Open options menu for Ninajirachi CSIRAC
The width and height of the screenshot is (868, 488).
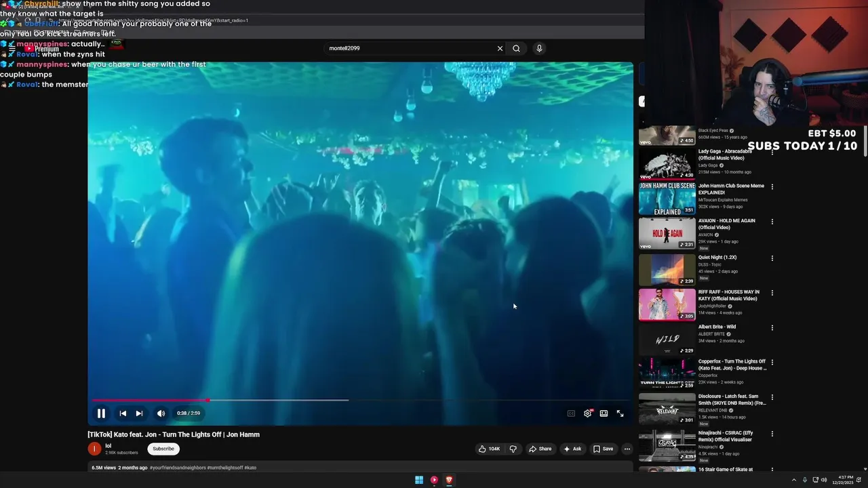tap(772, 434)
